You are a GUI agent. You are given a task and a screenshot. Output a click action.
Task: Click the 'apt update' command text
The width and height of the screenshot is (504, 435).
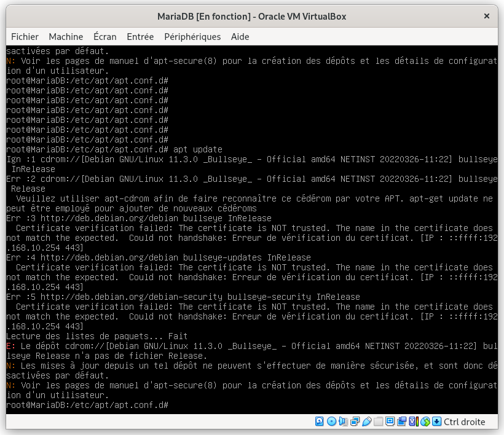198,149
